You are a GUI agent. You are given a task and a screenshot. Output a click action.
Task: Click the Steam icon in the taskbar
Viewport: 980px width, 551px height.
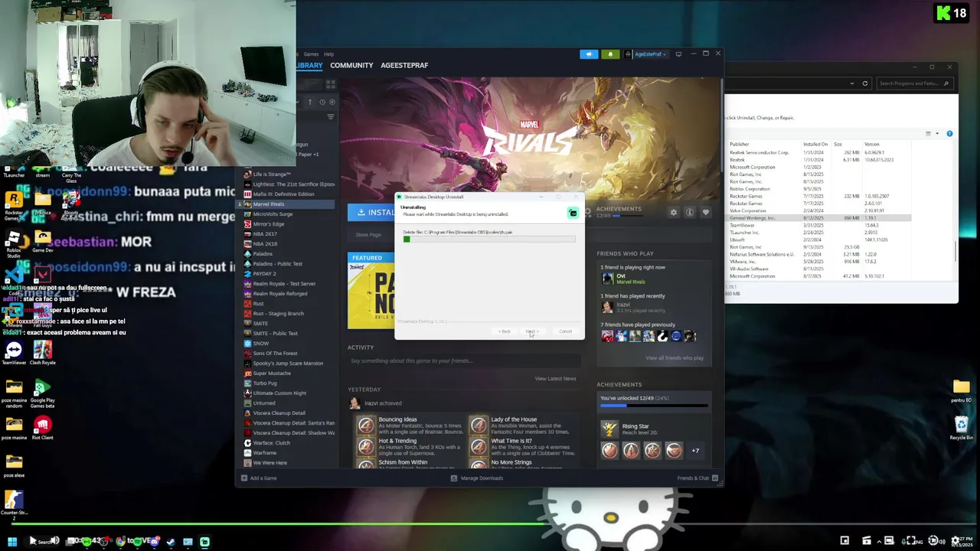(170, 542)
